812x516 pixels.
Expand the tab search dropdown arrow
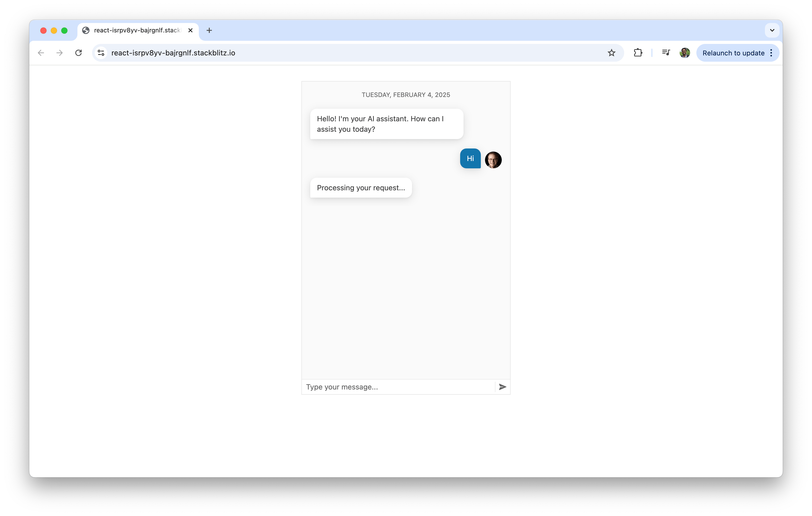(772, 30)
